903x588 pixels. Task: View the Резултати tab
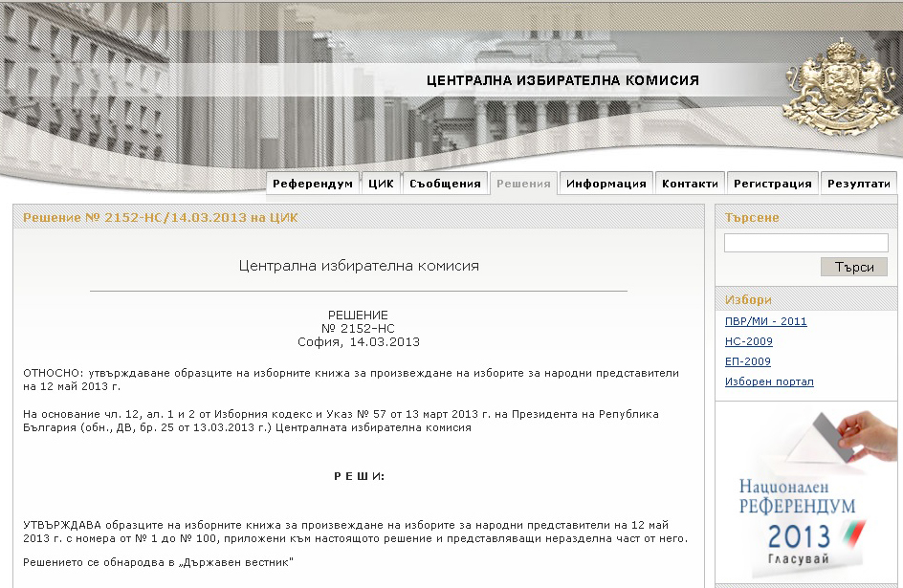(x=858, y=184)
